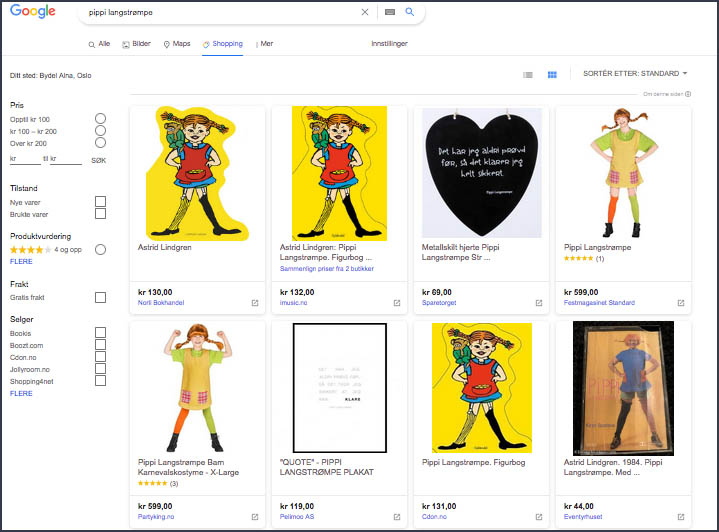The height and width of the screenshot is (532, 719).
Task: Open external link icon for Festmagasinet Standard
Action: [681, 303]
